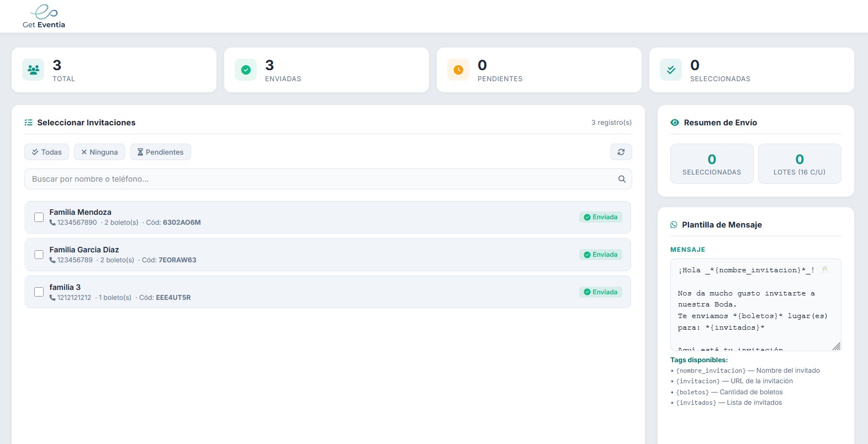The image size is (868, 444).
Task: Click the Pendientes orange clock icon
Action: 458,70
